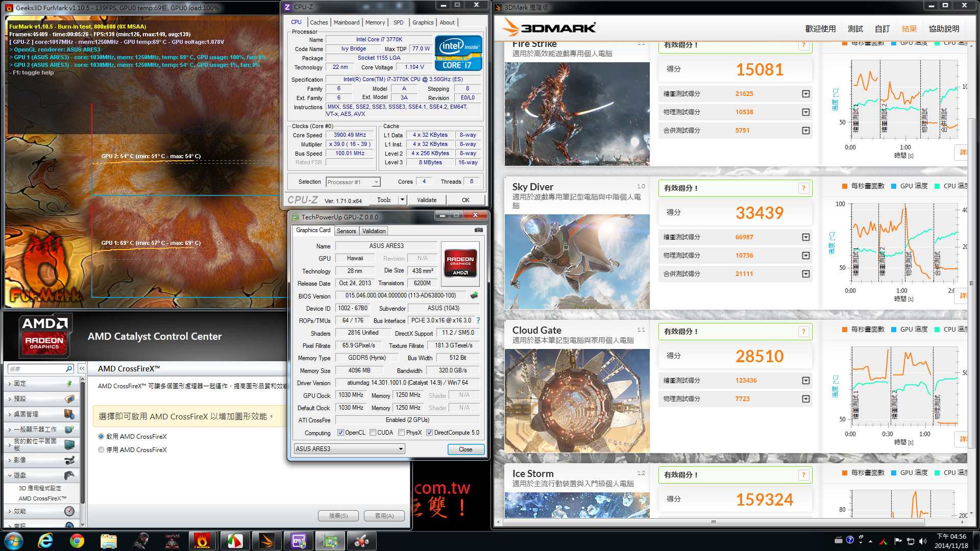Collapse the Catalyst sidebar with the double-arrow button
Screen dimensions: 980x551
pos(81,368)
